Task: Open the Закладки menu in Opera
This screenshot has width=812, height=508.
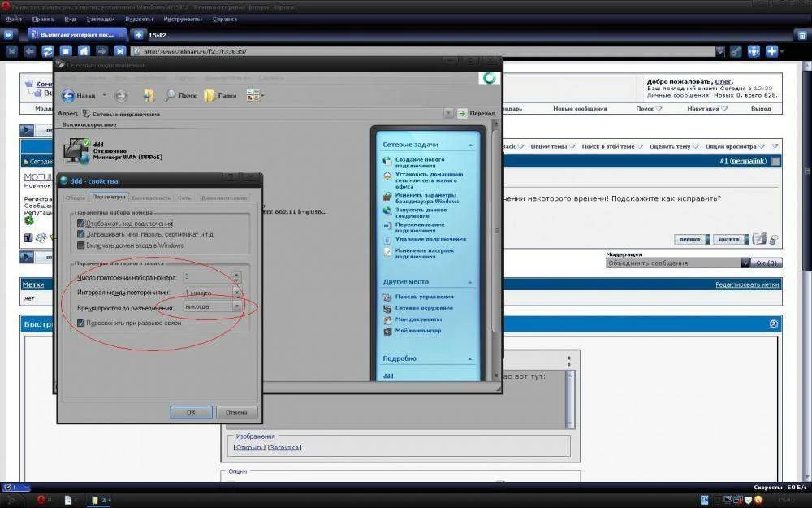Action: click(101, 19)
